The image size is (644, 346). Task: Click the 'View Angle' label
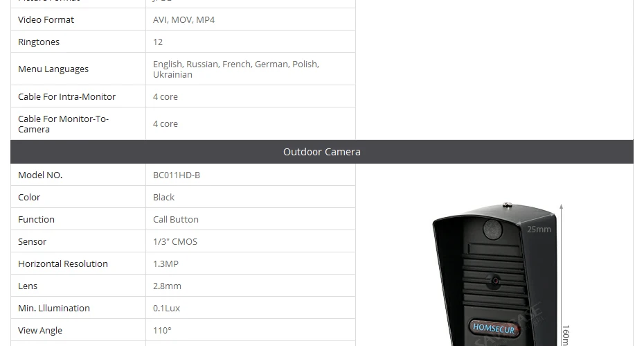click(x=40, y=331)
